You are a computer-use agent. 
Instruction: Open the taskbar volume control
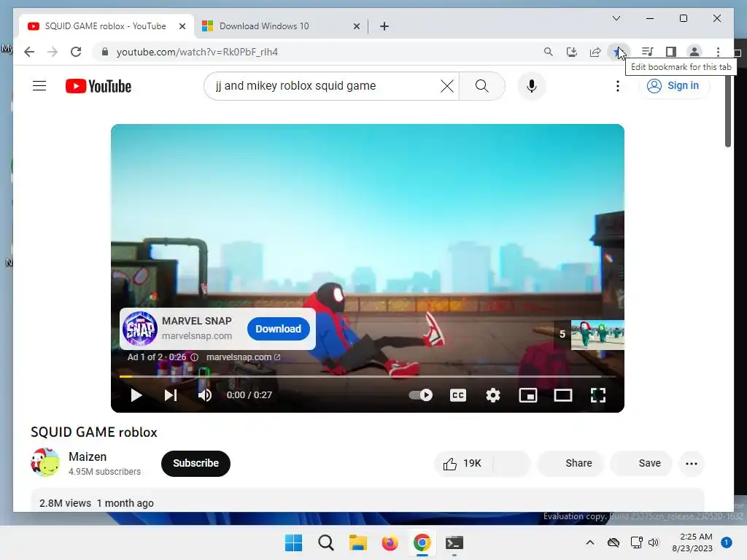pos(654,542)
